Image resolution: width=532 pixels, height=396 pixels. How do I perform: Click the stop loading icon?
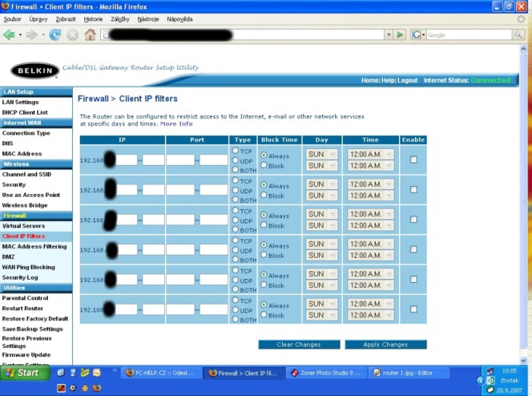point(72,35)
